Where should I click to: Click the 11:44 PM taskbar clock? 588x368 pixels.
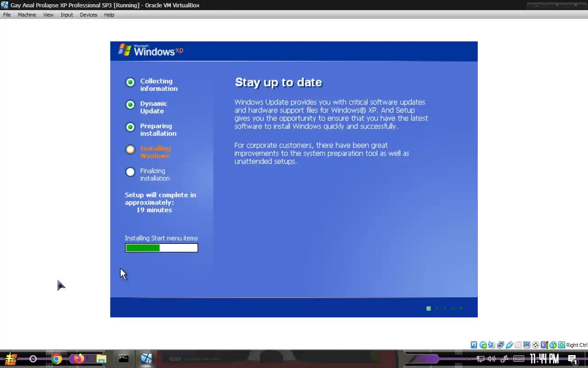[544, 359]
